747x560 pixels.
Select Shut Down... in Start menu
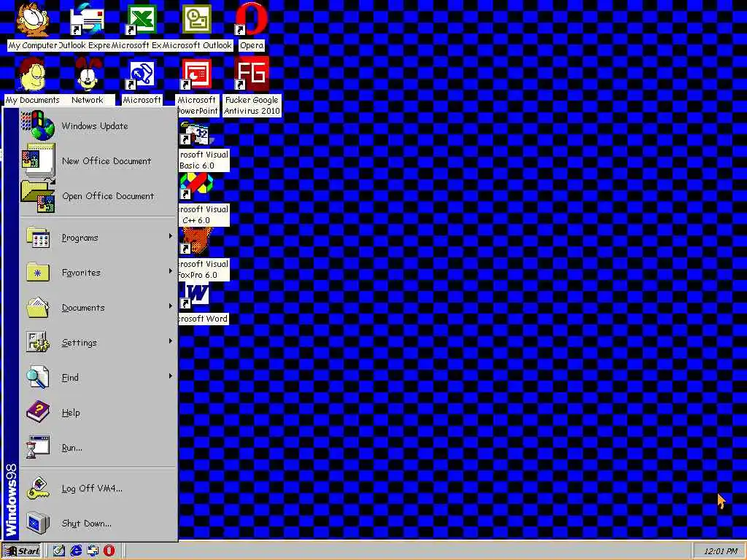pyautogui.click(x=98, y=523)
